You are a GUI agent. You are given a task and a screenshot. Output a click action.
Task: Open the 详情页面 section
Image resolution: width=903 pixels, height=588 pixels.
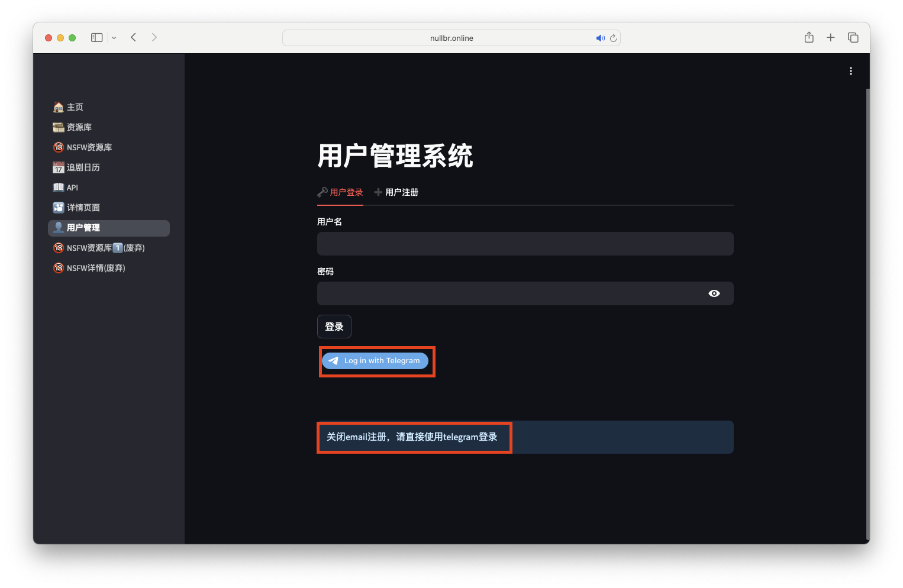pos(83,207)
